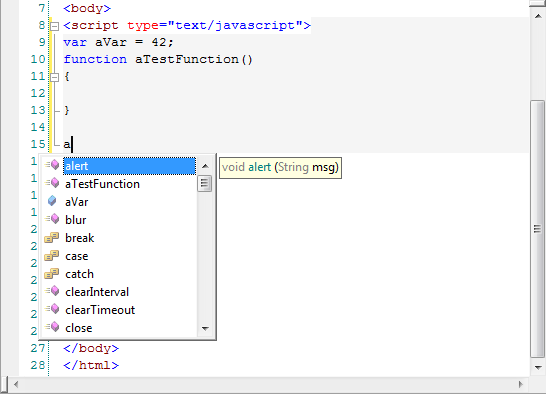Click the opening body tag
Screen dimensions: 546x394
point(87,8)
